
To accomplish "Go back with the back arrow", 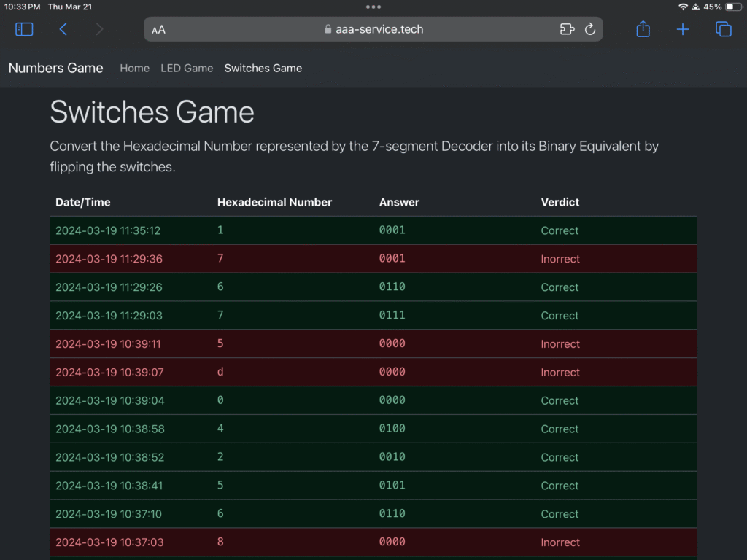I will pyautogui.click(x=63, y=29).
